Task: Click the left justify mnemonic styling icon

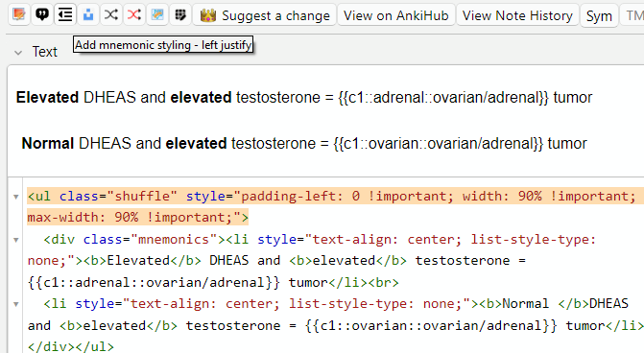Action: point(65,15)
